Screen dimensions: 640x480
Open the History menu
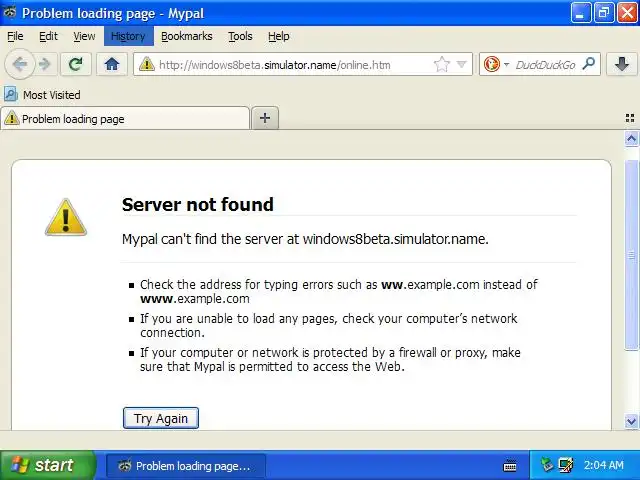(x=128, y=36)
